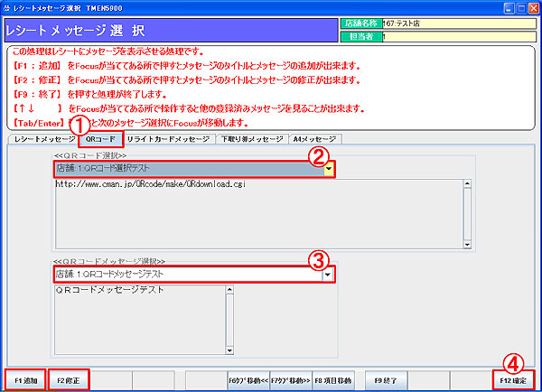
Task: Click the レシートメッセージ選択 header title
Action: (75, 31)
